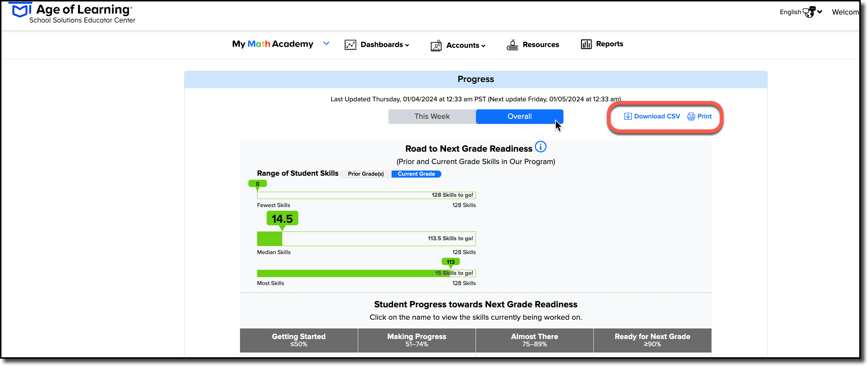Click the Age of Learning logo icon
This screenshot has height=366, width=868.
pyautogui.click(x=22, y=10)
